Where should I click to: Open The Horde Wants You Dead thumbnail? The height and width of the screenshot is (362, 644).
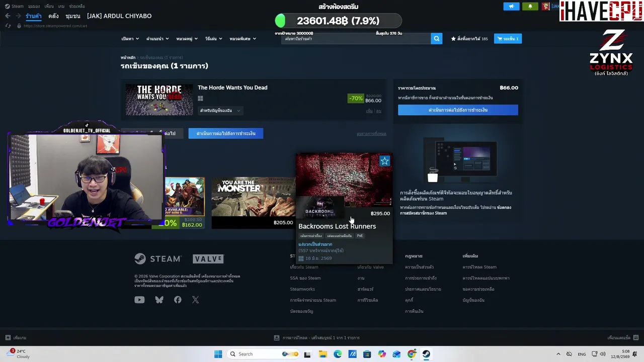coord(159,100)
